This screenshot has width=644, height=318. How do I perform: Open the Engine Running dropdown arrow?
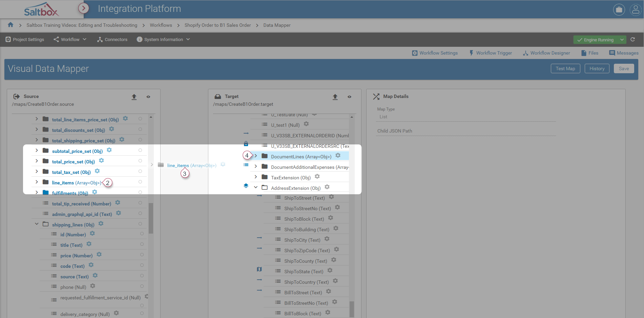click(622, 40)
